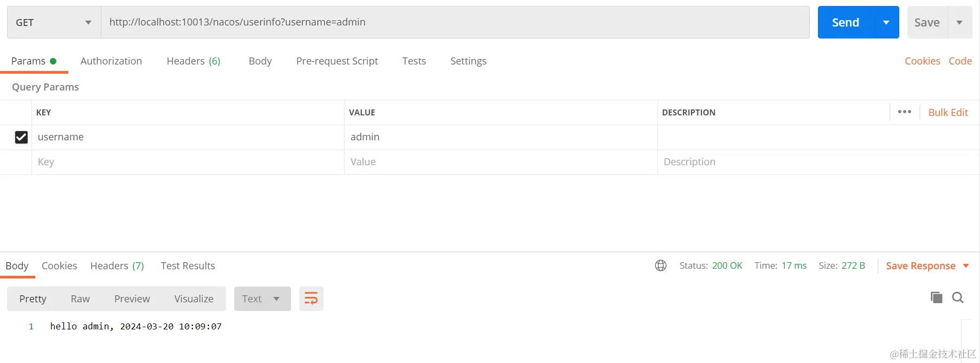Uncheck the username parameter checkbox
Screen dimensions: 980x363
[x=21, y=137]
